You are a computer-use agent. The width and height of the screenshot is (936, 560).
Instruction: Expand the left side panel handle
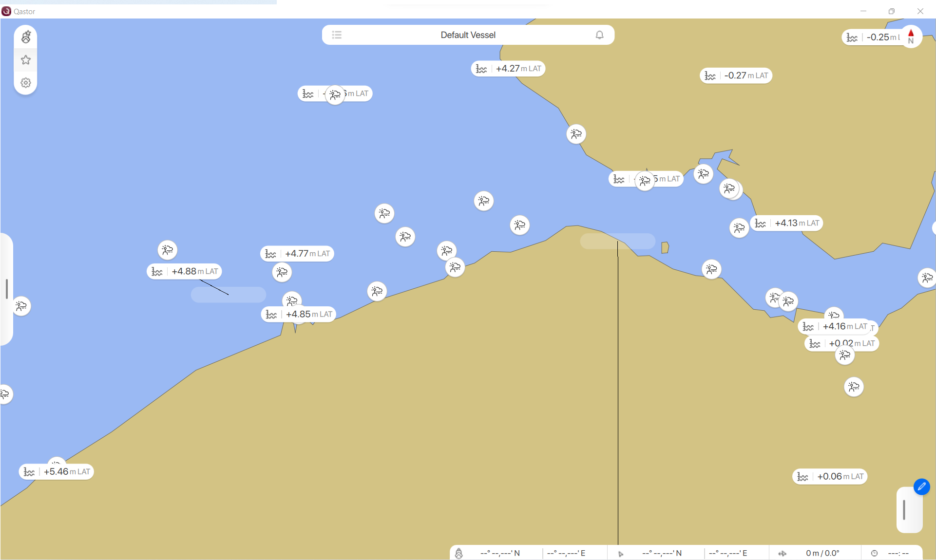(x=7, y=289)
